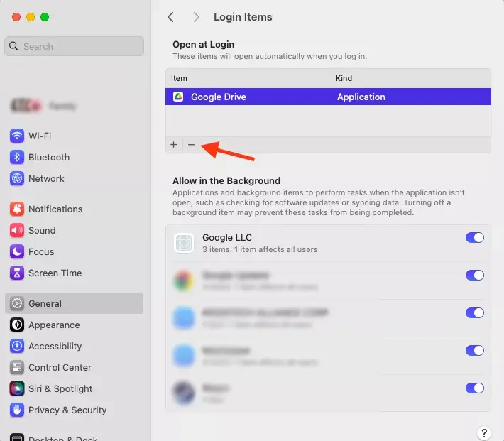Click the Wi-Fi icon in sidebar
Image resolution: width=504 pixels, height=441 pixels.
point(17,136)
